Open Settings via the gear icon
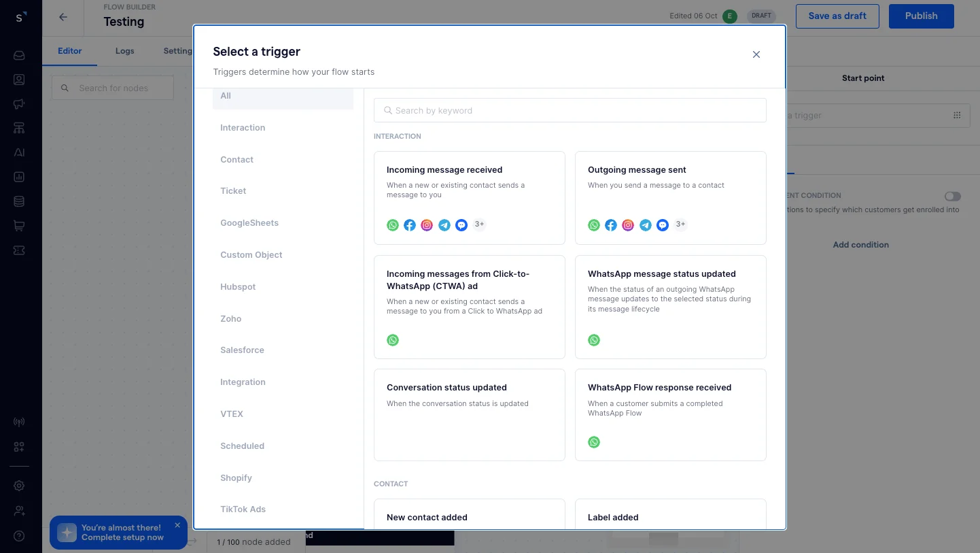 click(x=19, y=486)
